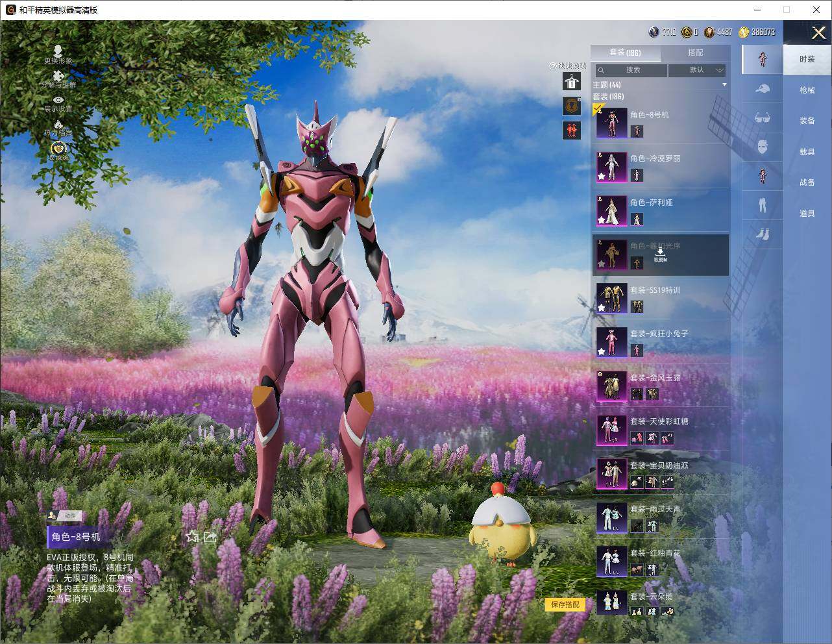832x644 pixels.
Task: Open 更换形象 (change appearance) icon
Action: pyautogui.click(x=58, y=51)
